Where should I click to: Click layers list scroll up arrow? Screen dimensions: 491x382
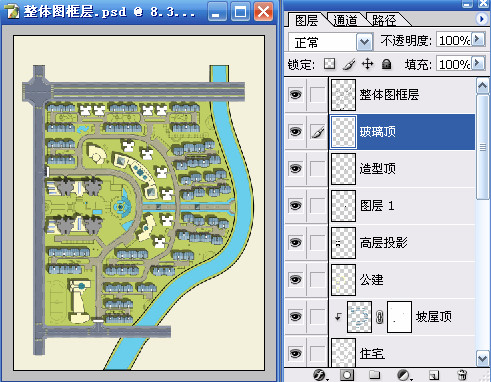pos(482,85)
